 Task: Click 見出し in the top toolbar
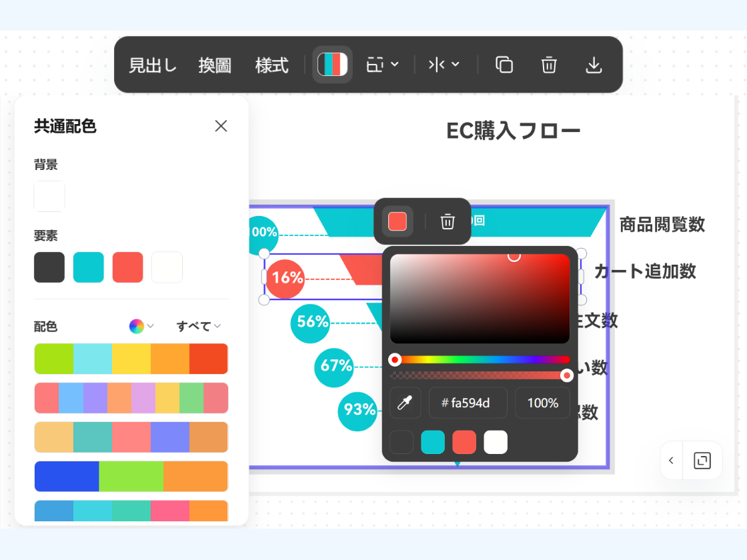point(152,64)
